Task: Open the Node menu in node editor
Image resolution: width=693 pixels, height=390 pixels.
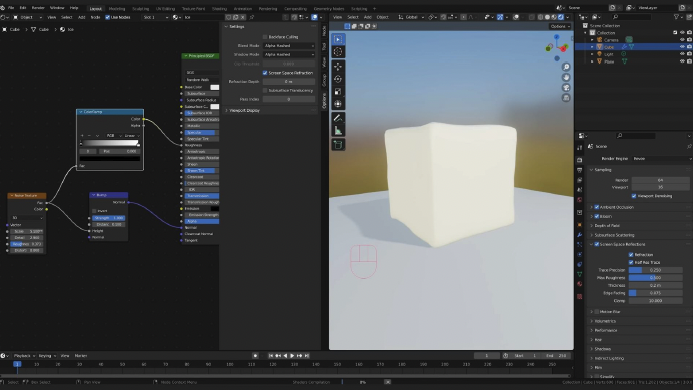Action: (x=95, y=17)
